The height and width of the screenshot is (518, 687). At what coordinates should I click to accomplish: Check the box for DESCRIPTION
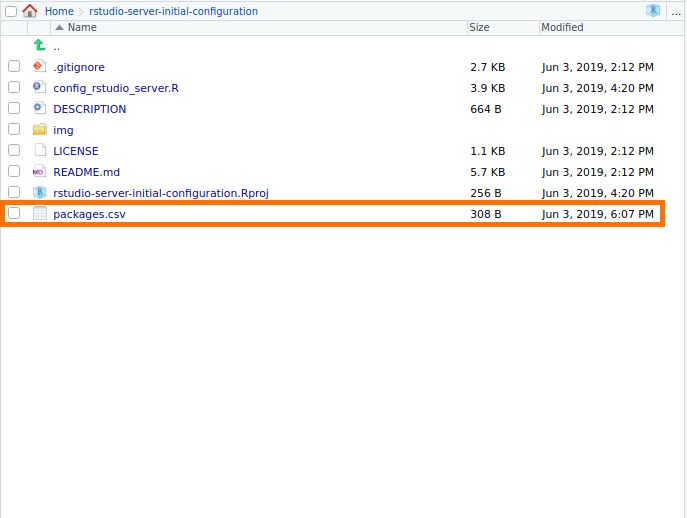pos(14,108)
